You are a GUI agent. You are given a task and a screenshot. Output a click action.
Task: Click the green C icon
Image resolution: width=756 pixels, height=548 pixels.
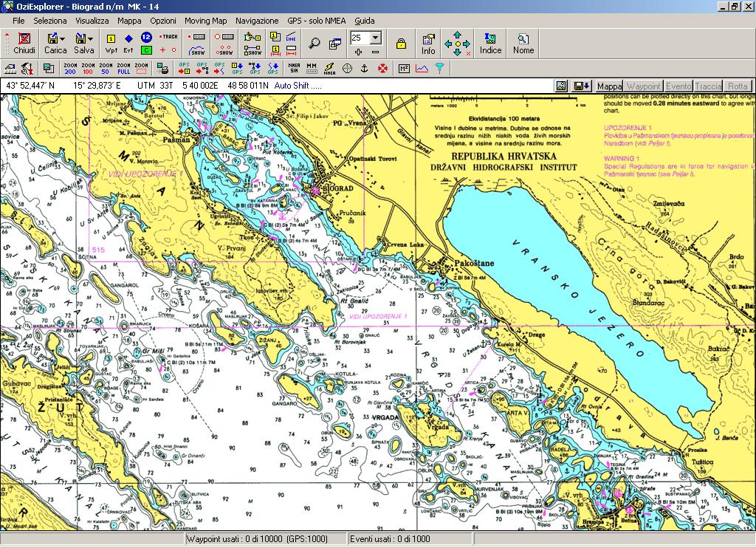click(x=147, y=50)
